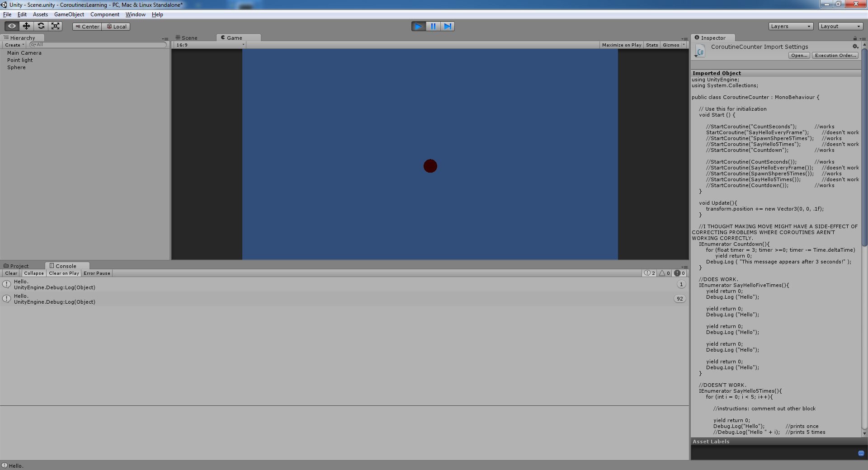Toggle Maximize on Play

coord(622,45)
